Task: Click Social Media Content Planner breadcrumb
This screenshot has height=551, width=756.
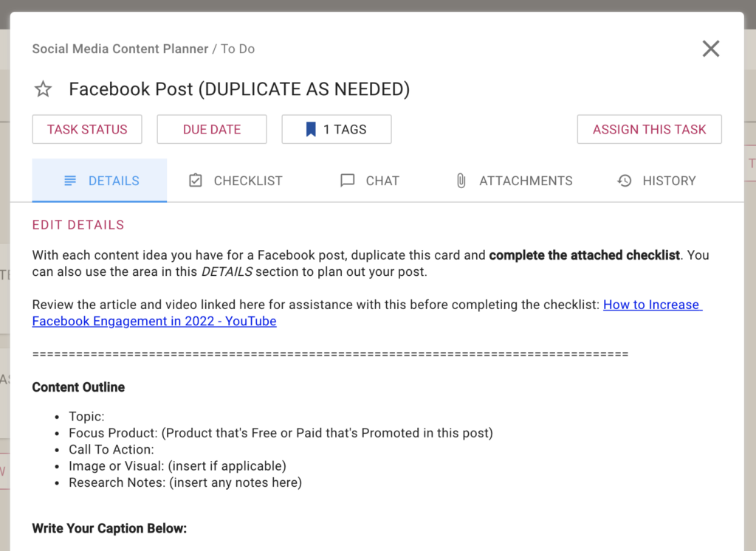Action: click(x=120, y=49)
